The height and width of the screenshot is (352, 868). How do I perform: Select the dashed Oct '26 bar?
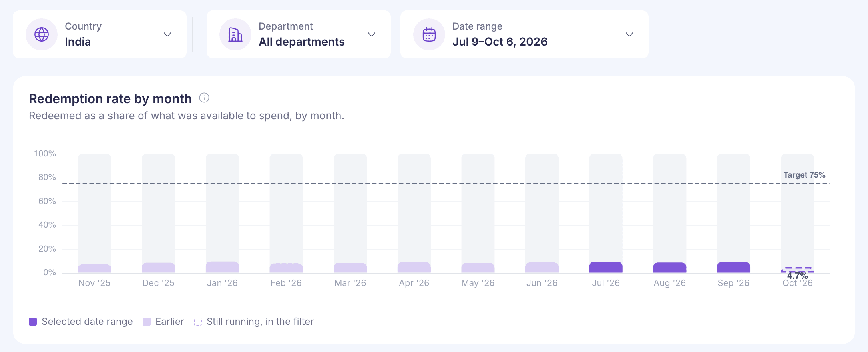(798, 270)
